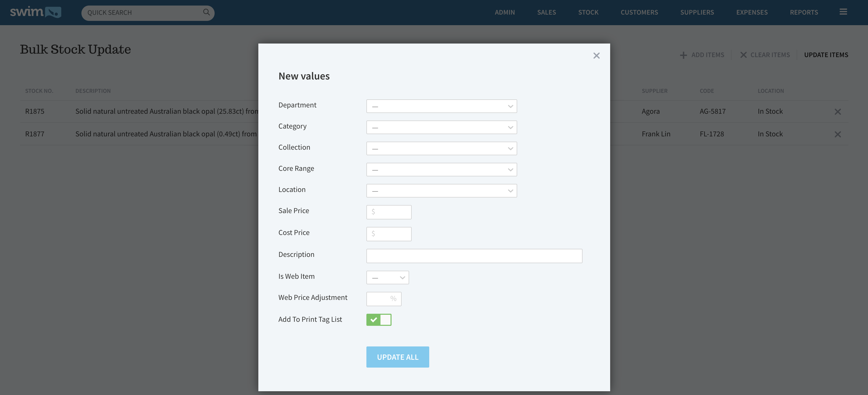
Task: Click the Location column header
Action: coord(770,91)
